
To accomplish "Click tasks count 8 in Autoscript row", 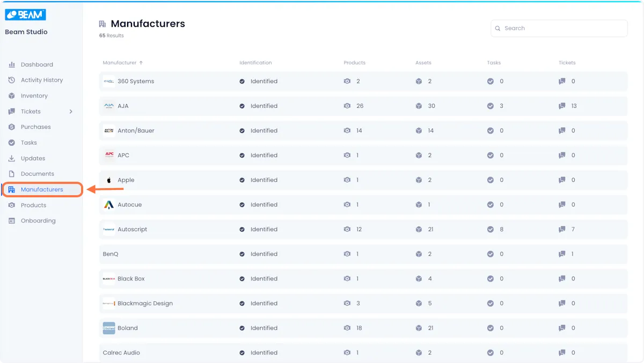I will click(502, 229).
